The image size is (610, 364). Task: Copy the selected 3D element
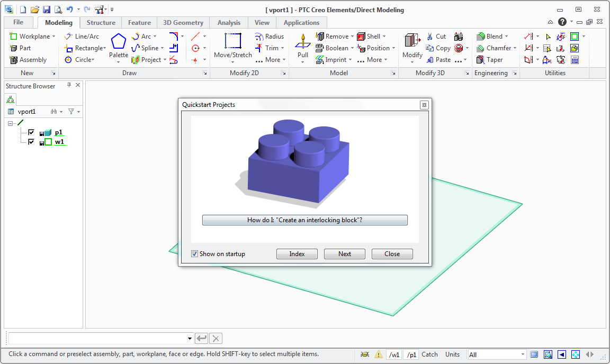point(438,48)
